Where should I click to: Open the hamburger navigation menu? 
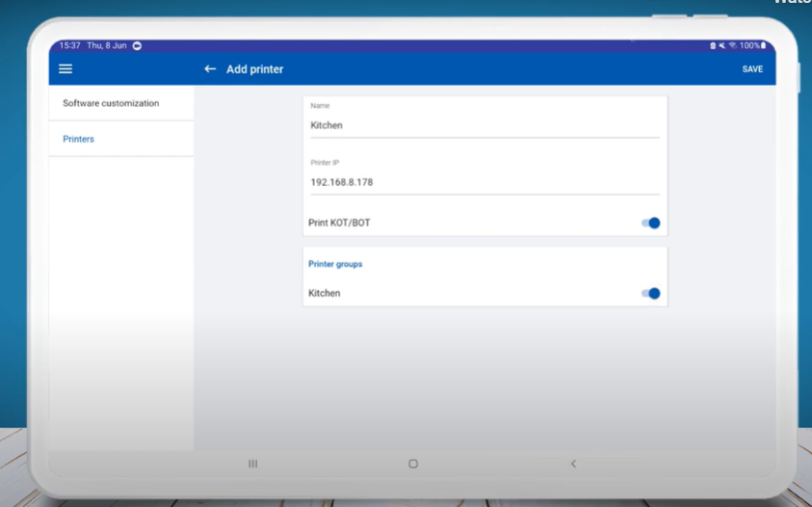point(65,69)
